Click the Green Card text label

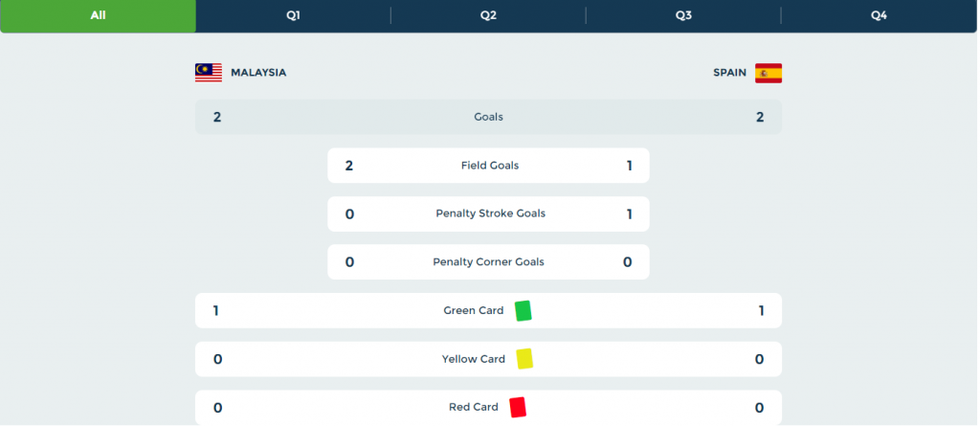coord(473,310)
